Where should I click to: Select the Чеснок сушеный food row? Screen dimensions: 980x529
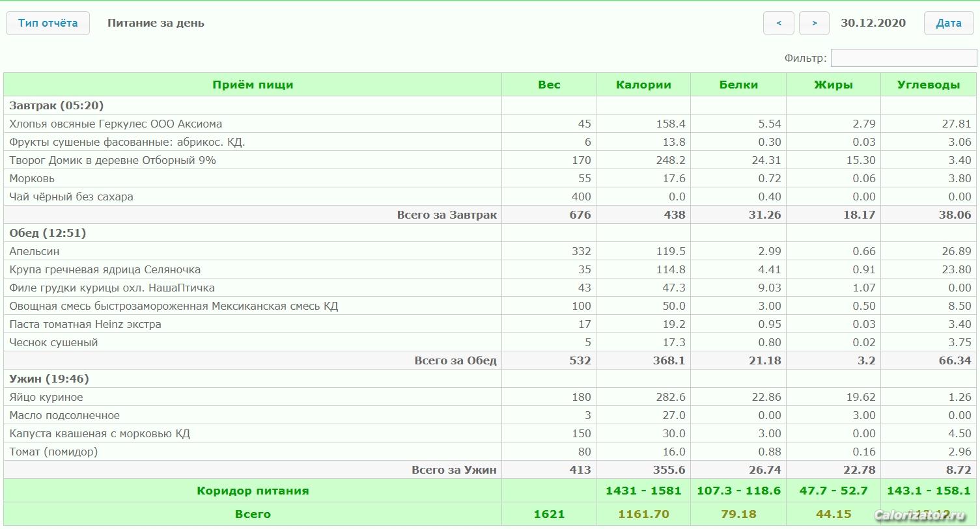coord(490,342)
